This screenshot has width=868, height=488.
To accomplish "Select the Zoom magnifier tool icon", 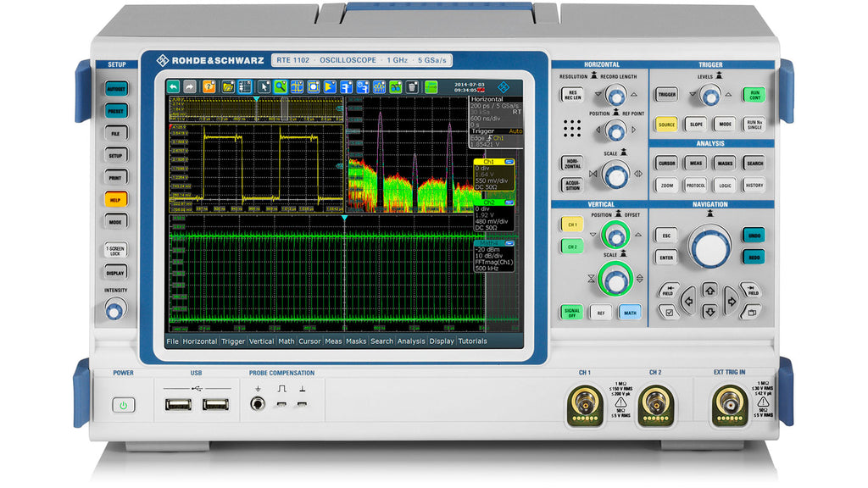I will click(281, 87).
